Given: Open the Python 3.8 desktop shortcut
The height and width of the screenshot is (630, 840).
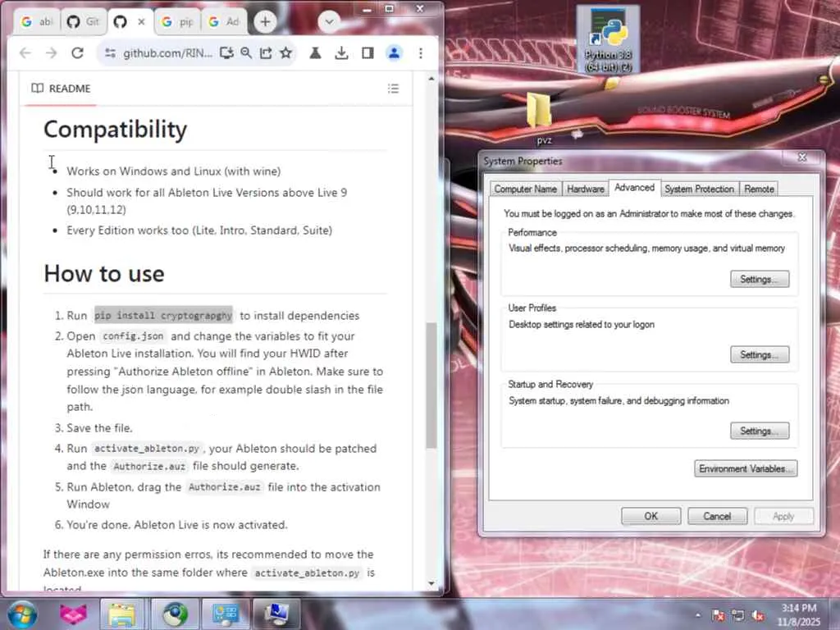Looking at the screenshot, I should (608, 39).
